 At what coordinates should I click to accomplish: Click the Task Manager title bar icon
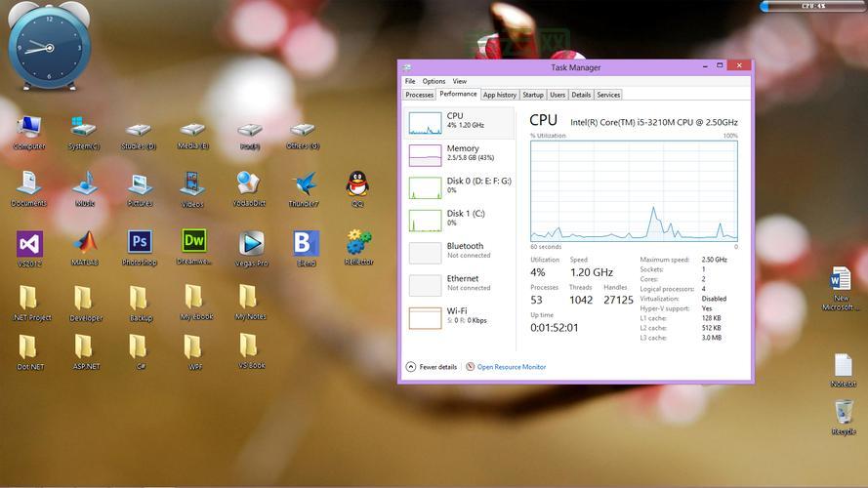[x=407, y=67]
